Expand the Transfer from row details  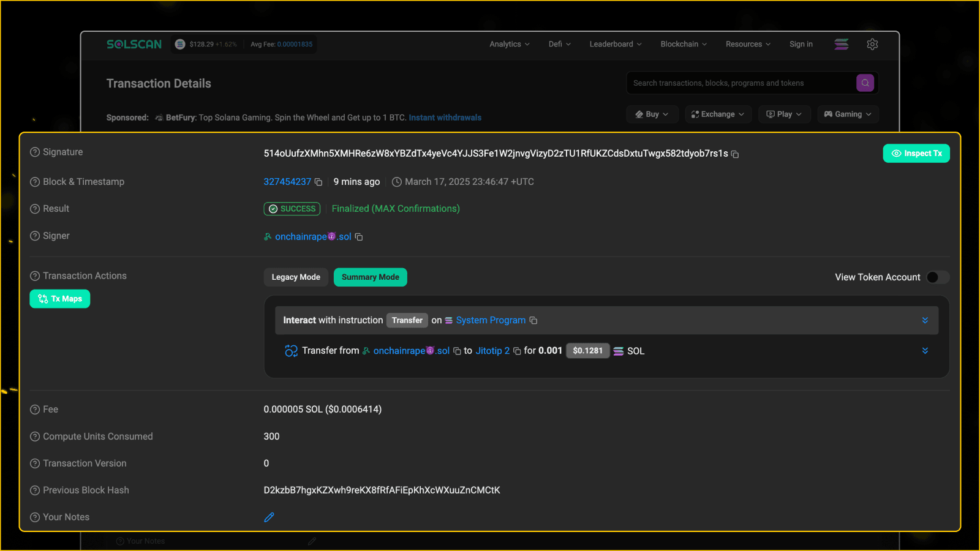[925, 351]
